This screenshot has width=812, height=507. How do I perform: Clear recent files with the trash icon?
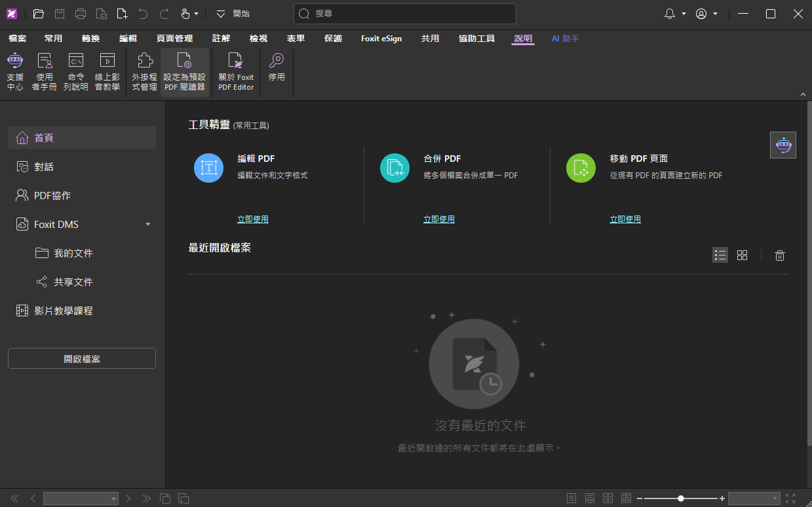pos(780,255)
